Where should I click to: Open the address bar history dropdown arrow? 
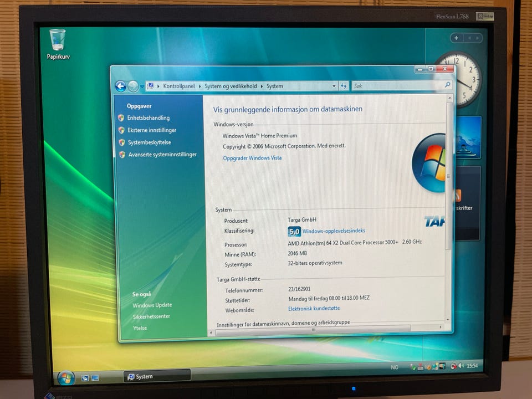(334, 86)
